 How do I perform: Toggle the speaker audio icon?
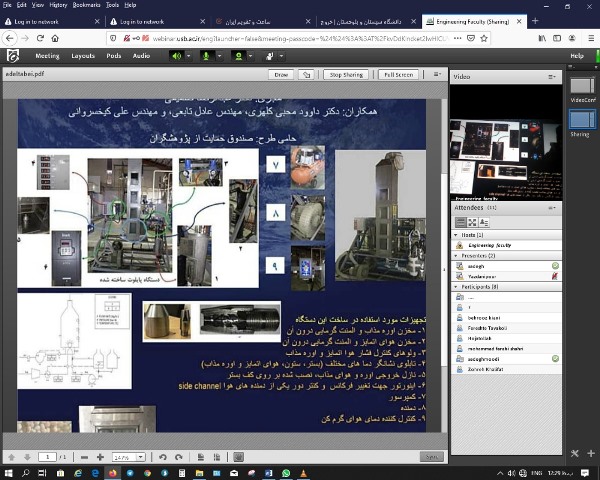pyautogui.click(x=176, y=56)
